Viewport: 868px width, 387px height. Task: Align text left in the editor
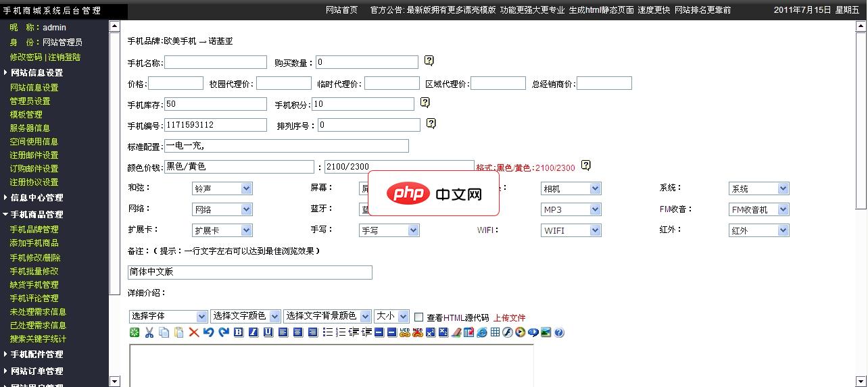click(283, 332)
